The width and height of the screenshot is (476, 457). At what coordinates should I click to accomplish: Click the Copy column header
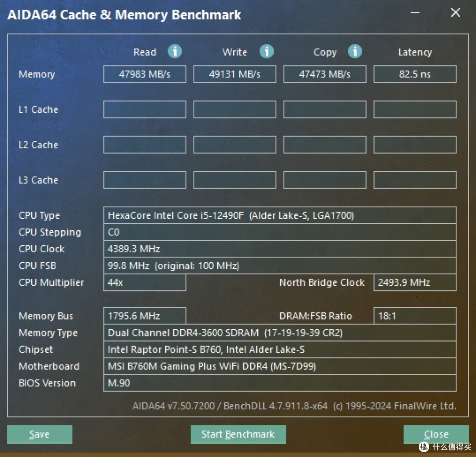coord(325,52)
